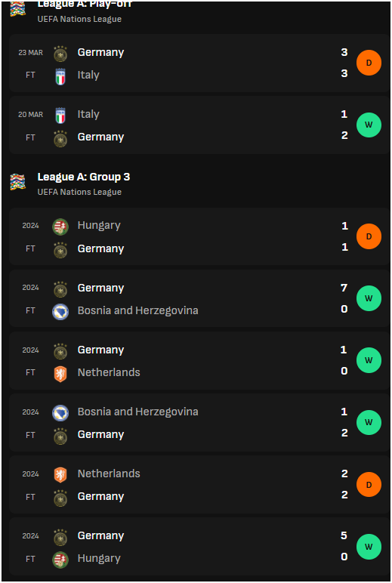This screenshot has width=392, height=583.
Task: Click orange D badge on Germany 3-3 Italy
Action: (x=369, y=63)
